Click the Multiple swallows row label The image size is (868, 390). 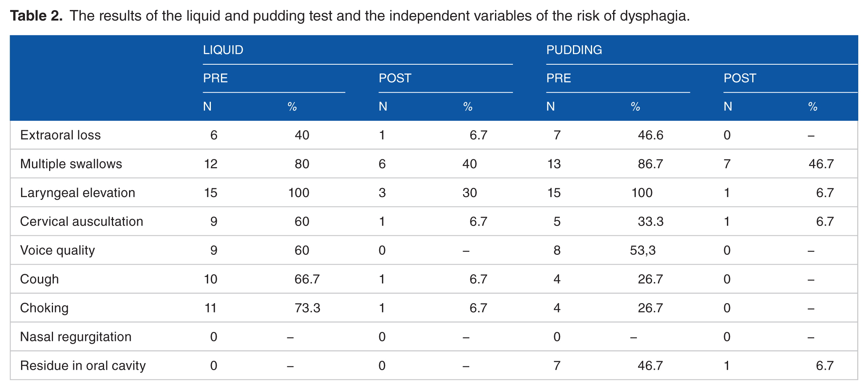(71, 164)
